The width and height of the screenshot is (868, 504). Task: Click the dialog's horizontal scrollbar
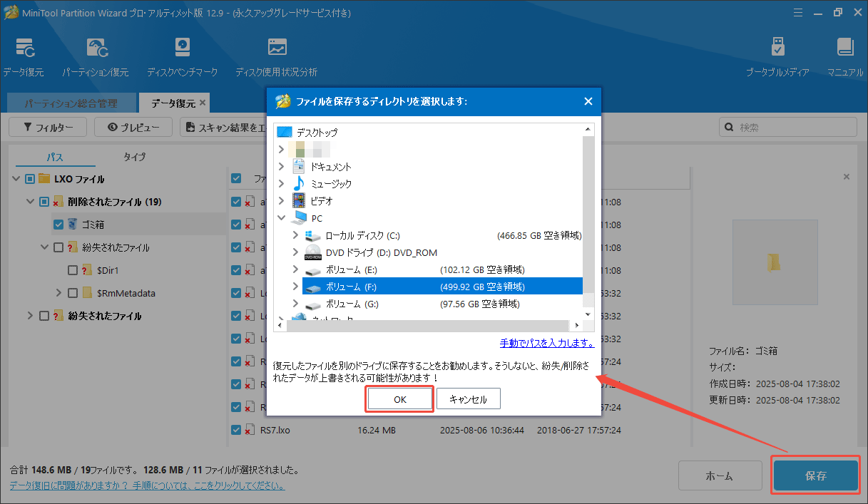point(429,326)
